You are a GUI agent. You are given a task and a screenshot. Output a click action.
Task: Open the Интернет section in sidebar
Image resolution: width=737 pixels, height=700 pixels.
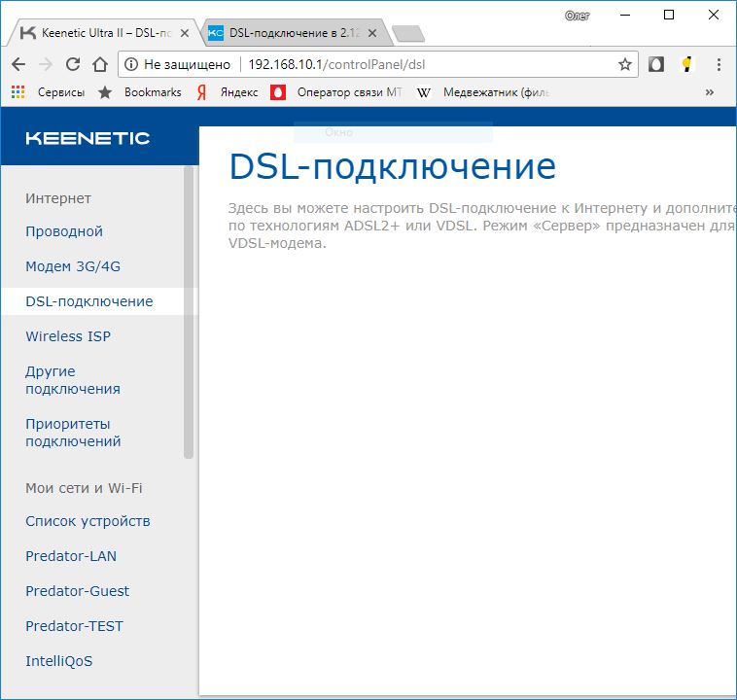coord(58,198)
